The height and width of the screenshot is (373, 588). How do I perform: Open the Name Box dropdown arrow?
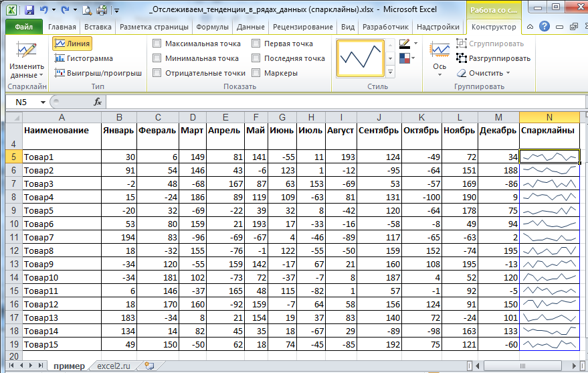coord(43,102)
